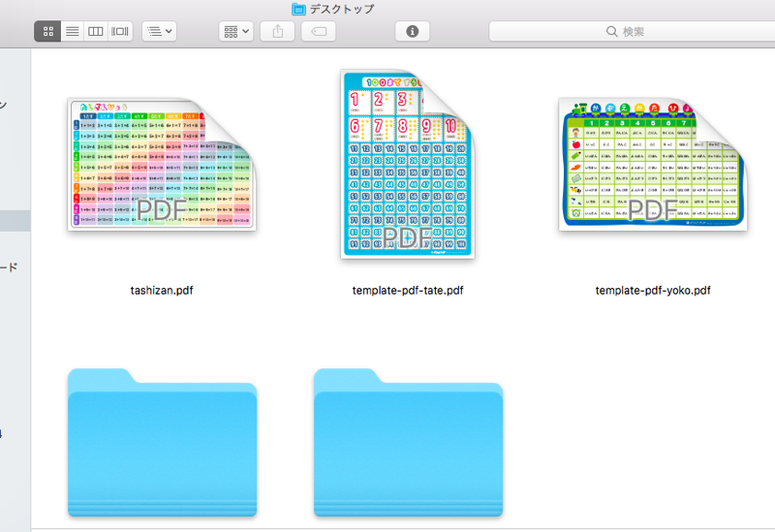Image resolution: width=775 pixels, height=532 pixels.
Task: Switch to Cover Flow view mode
Action: (x=120, y=31)
